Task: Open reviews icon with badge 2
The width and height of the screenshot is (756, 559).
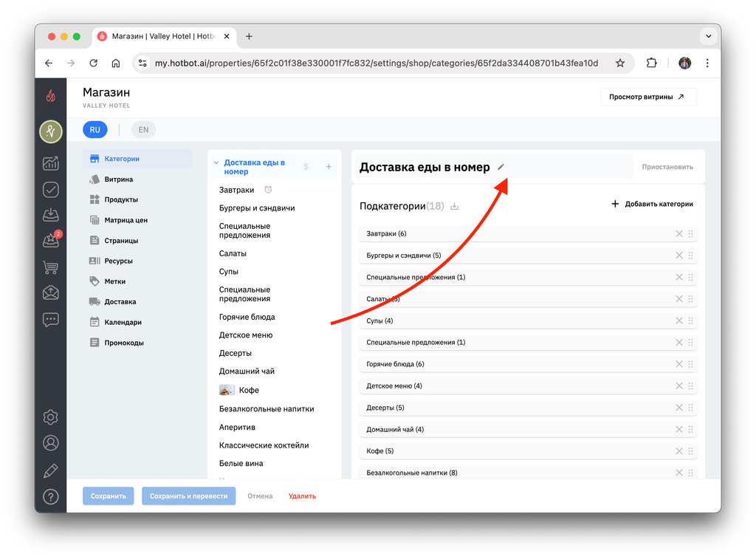Action: click(x=51, y=240)
